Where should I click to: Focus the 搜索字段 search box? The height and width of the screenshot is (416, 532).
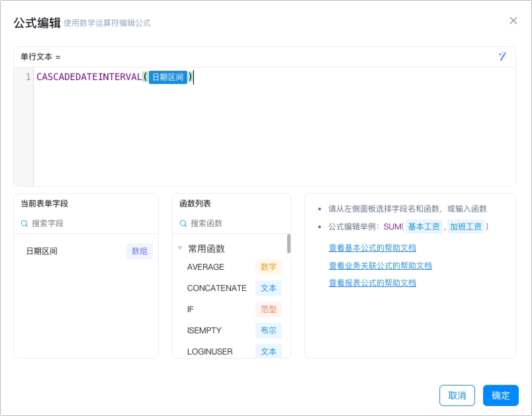click(x=91, y=224)
